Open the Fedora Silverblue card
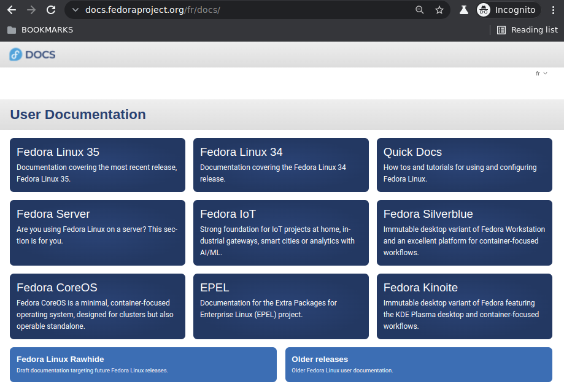The image size is (564, 392). [465, 233]
